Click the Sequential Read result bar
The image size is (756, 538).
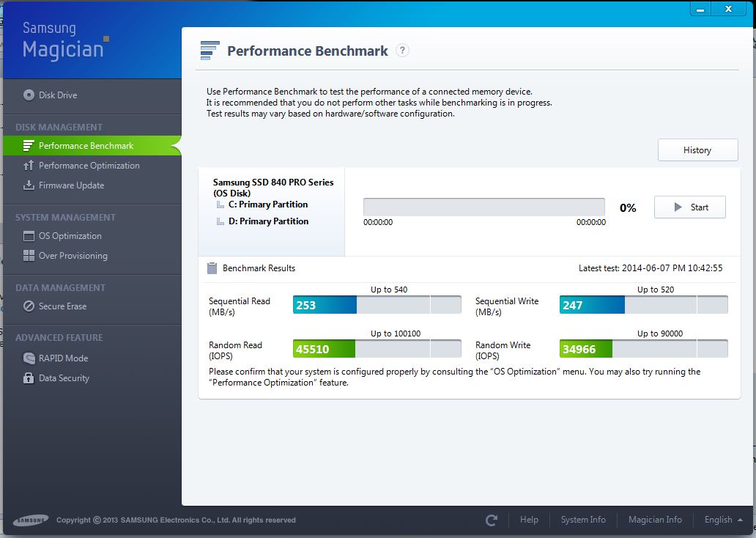tap(377, 305)
